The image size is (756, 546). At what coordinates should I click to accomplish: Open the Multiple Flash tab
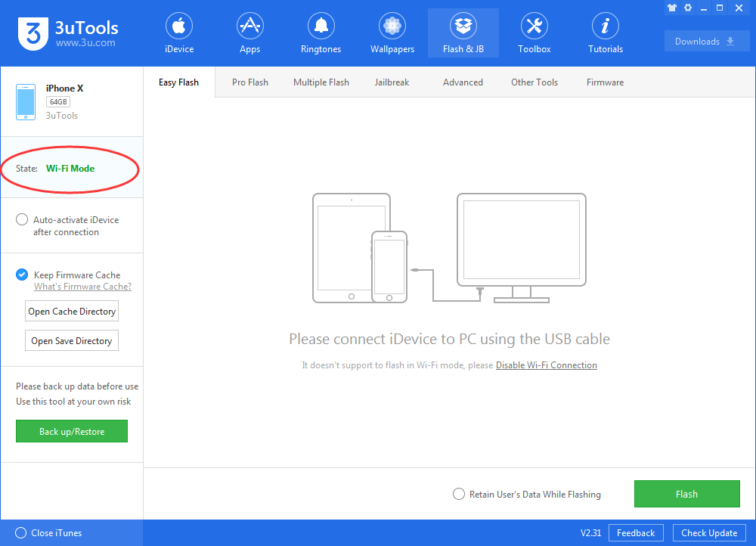[321, 82]
